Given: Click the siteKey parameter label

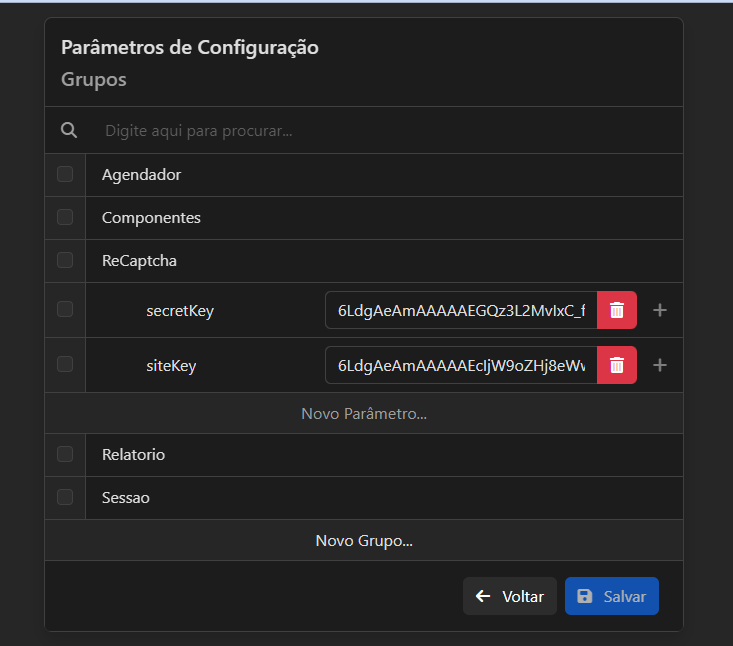Looking at the screenshot, I should (x=171, y=366).
